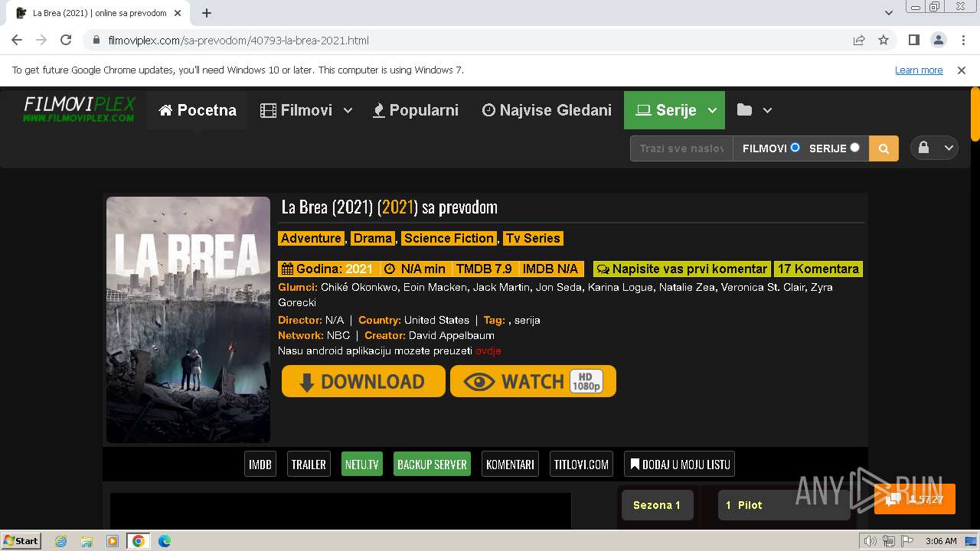This screenshot has width=980, height=551.
Task: Bookmark this page with the star icon
Action: pos(884,40)
